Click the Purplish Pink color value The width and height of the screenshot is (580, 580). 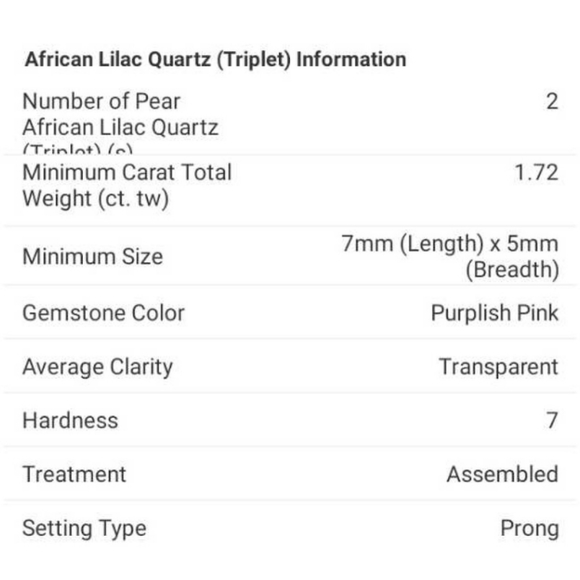tap(495, 313)
